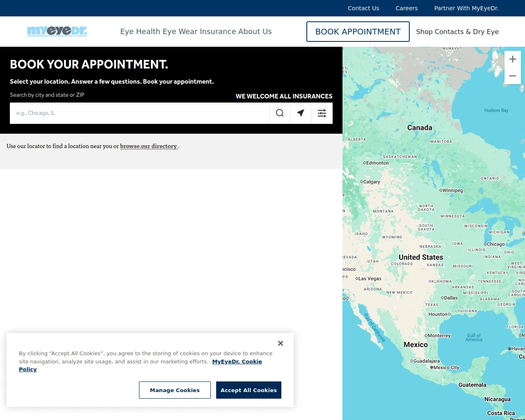Open Partner With MyEyeDr. link
This screenshot has height=420, width=525.
tap(466, 8)
